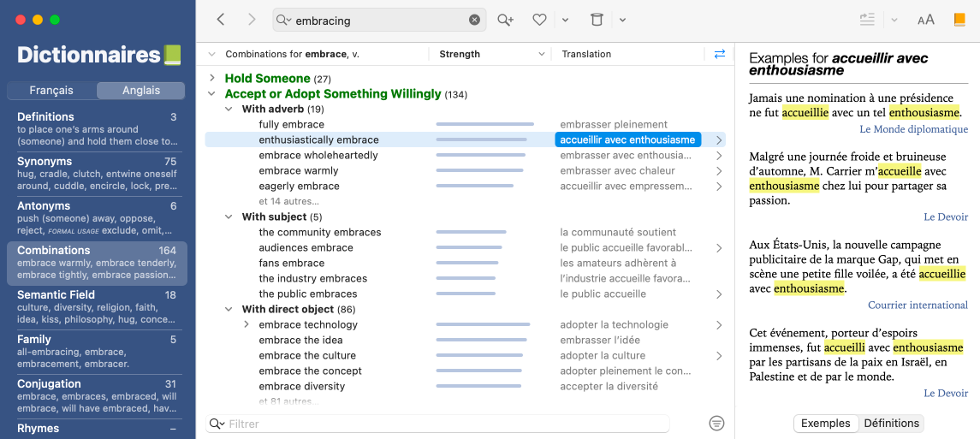Click the Filtrer input field
Screen dimensions: 980x439
[x=445, y=424]
